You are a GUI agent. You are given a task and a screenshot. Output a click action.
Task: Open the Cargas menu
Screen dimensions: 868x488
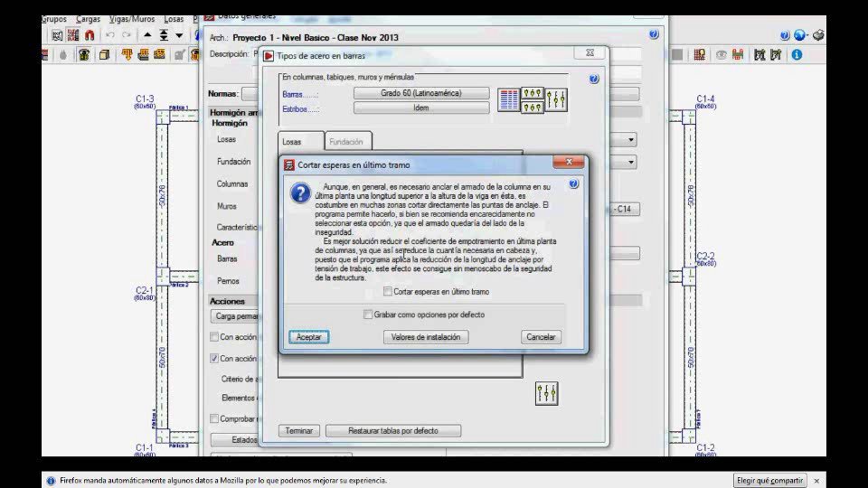coord(88,19)
